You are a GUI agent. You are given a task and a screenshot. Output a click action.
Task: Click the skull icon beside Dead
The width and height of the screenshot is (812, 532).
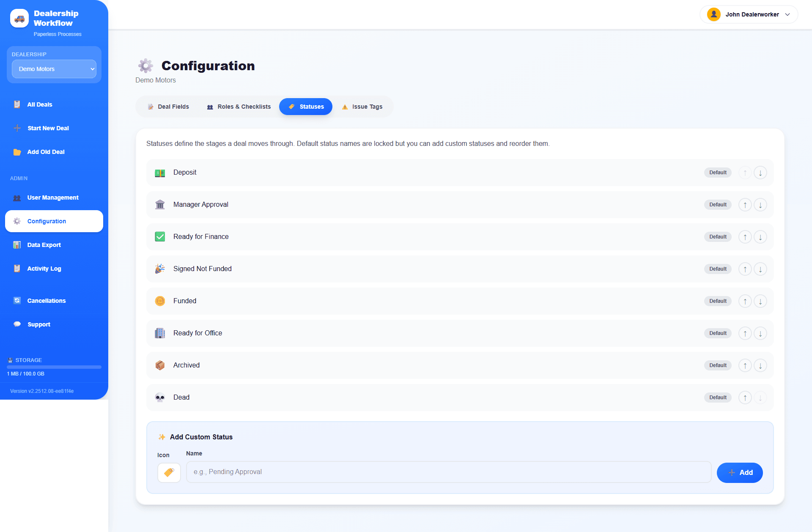click(x=160, y=398)
